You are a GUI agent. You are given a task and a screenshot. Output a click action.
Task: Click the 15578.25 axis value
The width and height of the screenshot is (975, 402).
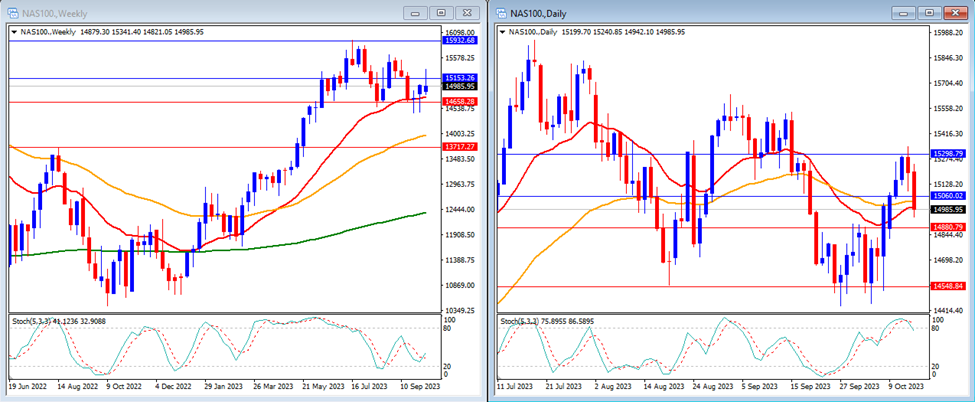pos(461,58)
